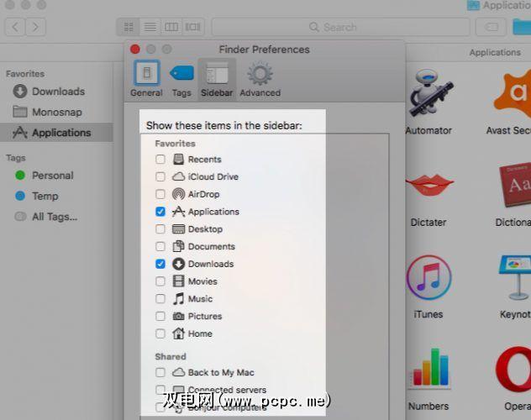The width and height of the screenshot is (531, 420).
Task: Go forward in Finder window
Action: pyautogui.click(x=35, y=27)
